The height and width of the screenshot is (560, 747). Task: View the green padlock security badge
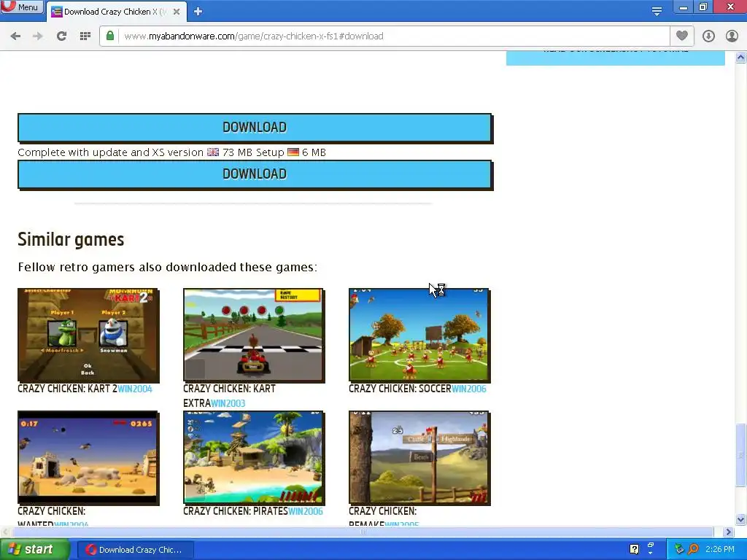pyautogui.click(x=110, y=36)
